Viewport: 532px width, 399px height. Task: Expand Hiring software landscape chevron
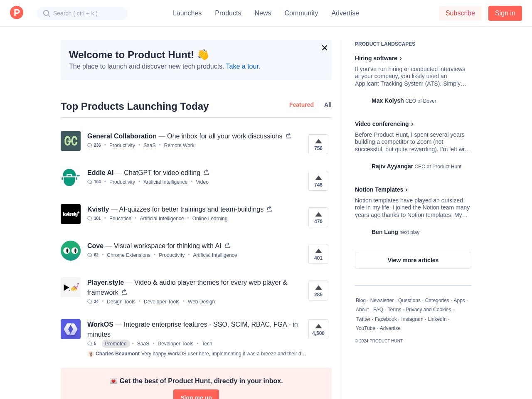(x=401, y=59)
